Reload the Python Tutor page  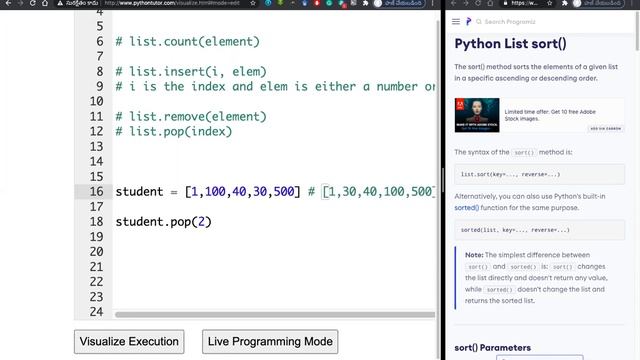33,3
